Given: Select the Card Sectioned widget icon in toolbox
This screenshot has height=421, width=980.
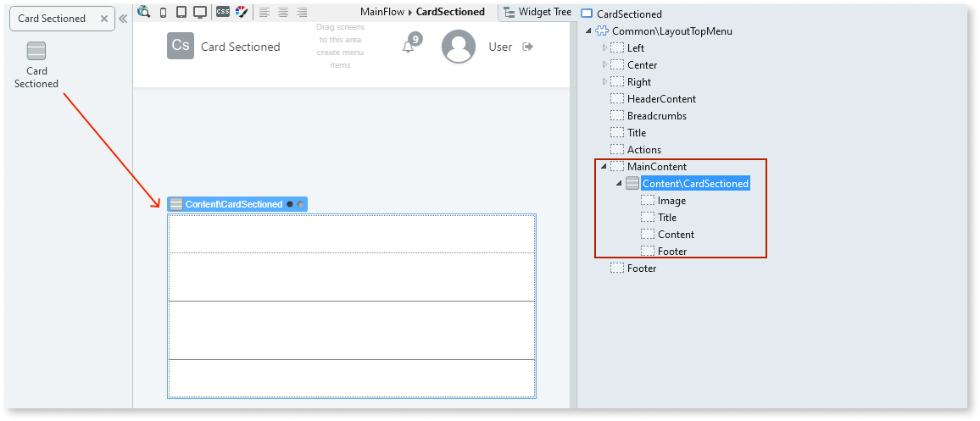Looking at the screenshot, I should tap(36, 51).
